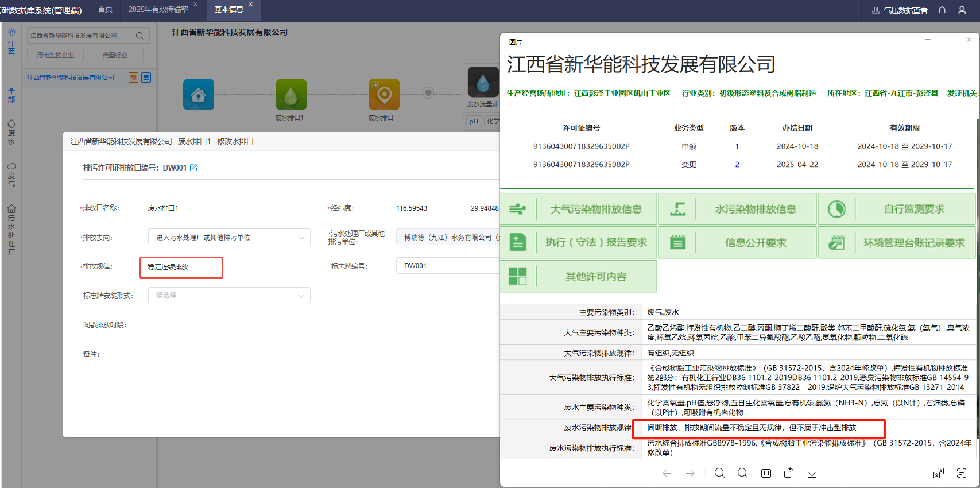Click the 污水处理厂 unit field 博瑞德（九江）

pyautogui.click(x=448, y=237)
